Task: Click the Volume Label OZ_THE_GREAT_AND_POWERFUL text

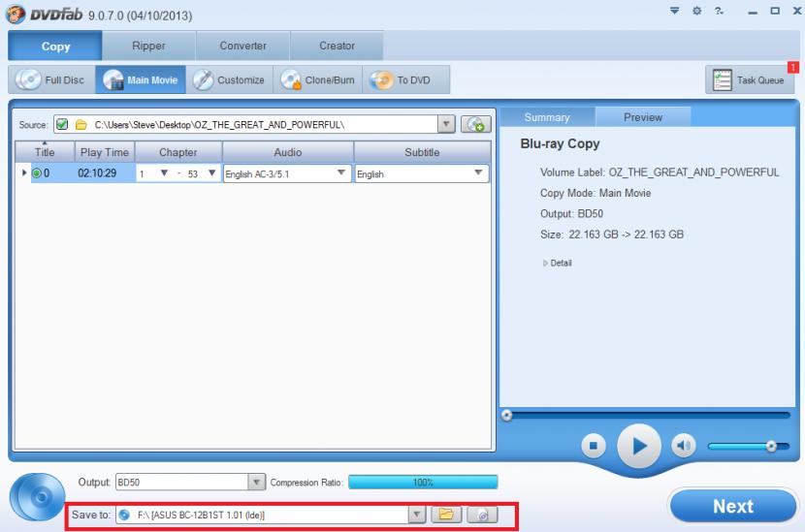Action: point(660,172)
